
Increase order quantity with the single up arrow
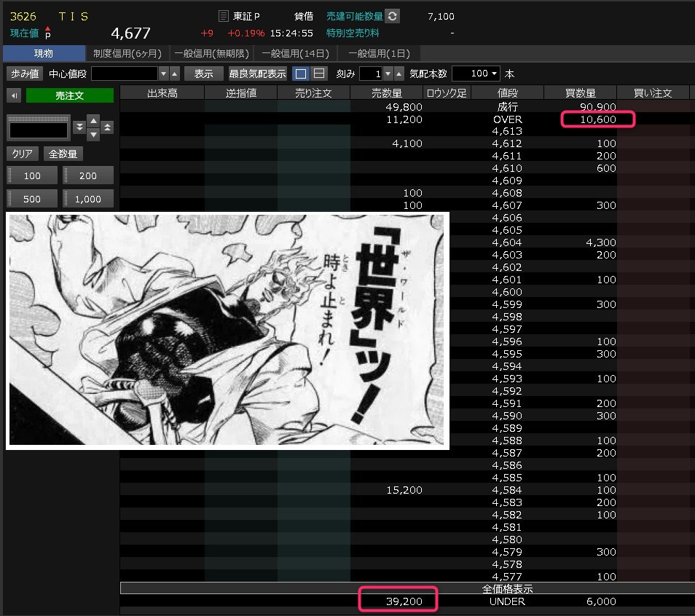pyautogui.click(x=93, y=121)
